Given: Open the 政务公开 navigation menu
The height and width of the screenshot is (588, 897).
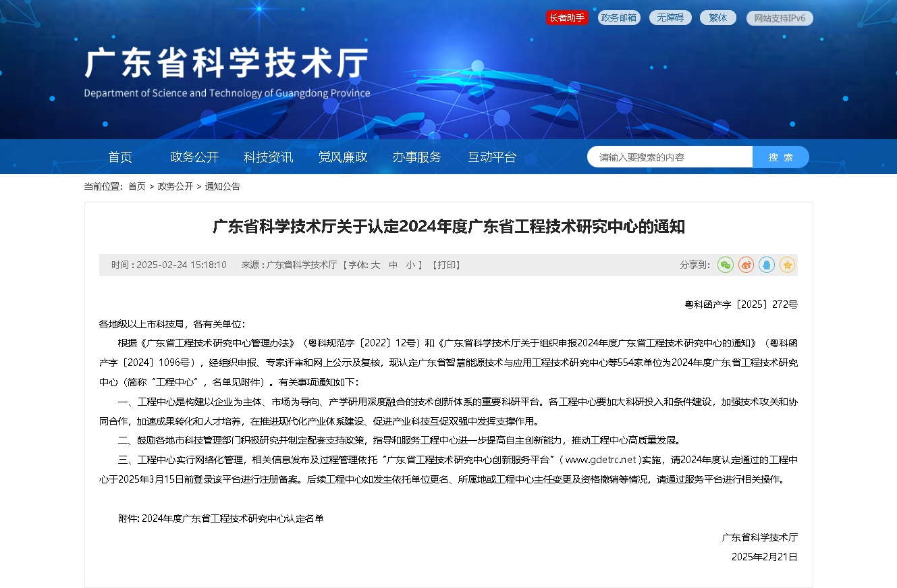Looking at the screenshot, I should 194,157.
